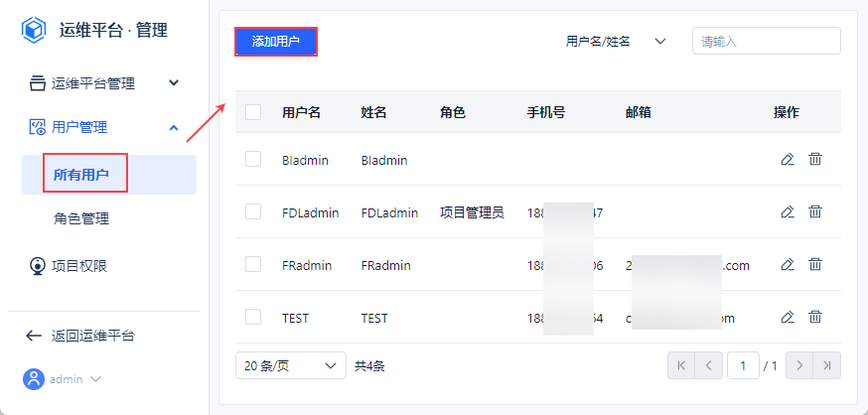Tick the FDLadmin row checkbox
The height and width of the screenshot is (415, 868).
(253, 211)
